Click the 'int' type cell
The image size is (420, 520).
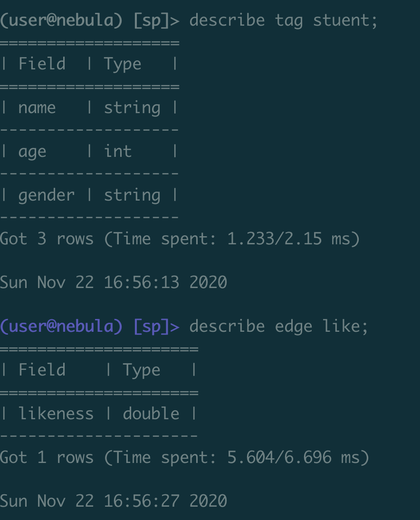118,152
